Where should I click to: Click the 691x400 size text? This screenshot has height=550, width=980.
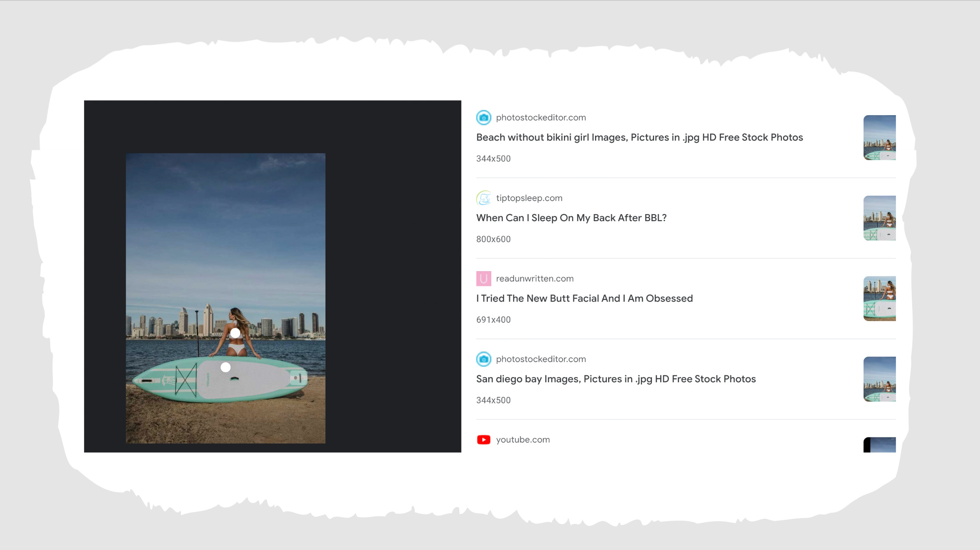(x=493, y=320)
